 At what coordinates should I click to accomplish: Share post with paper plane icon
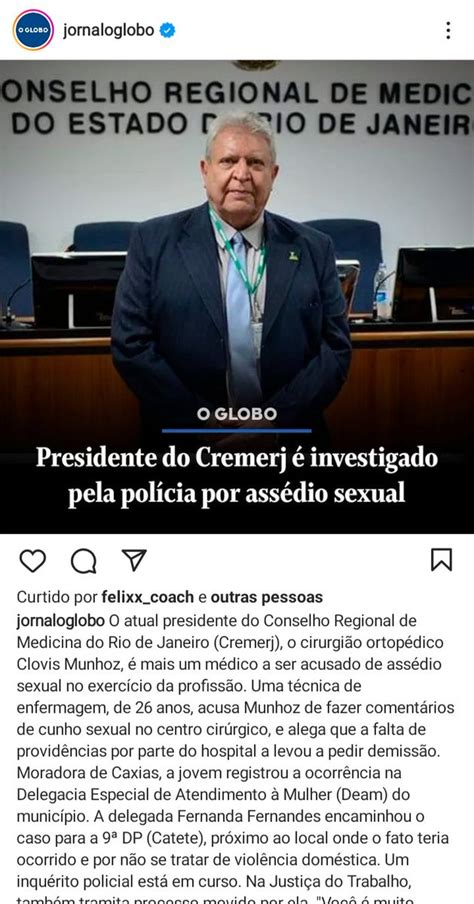coord(134,560)
